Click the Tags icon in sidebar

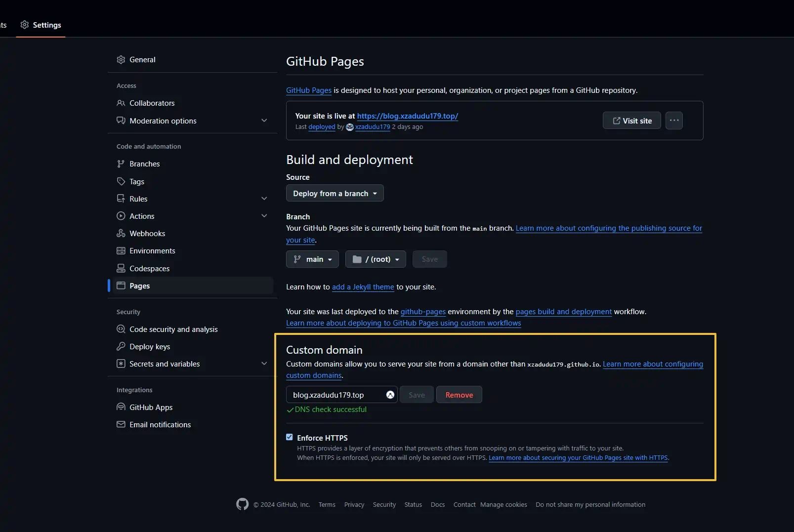tap(121, 181)
